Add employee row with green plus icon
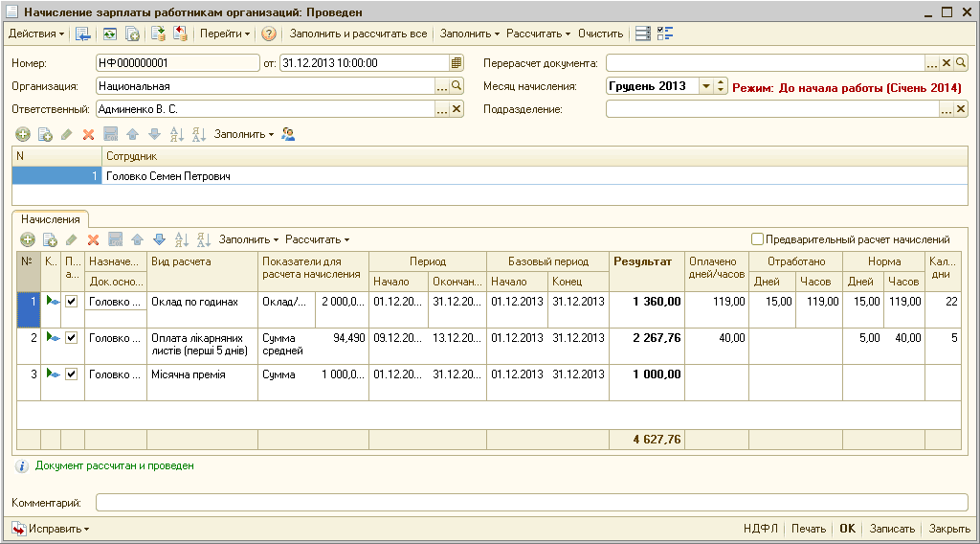 tap(23, 134)
